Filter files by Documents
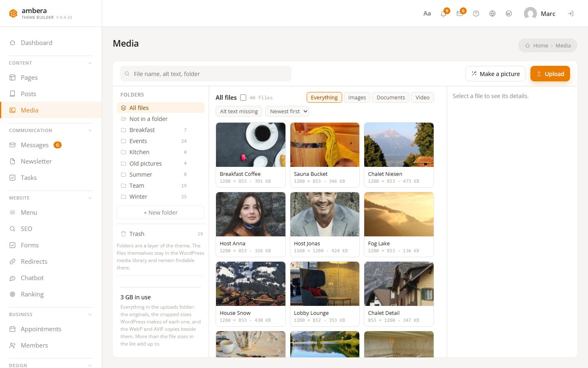This screenshot has width=588, height=368. [391, 97]
